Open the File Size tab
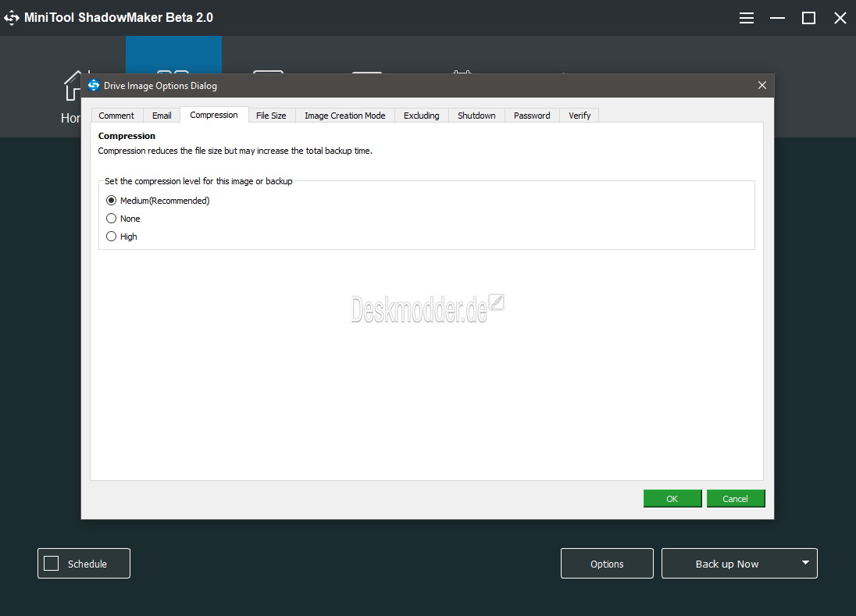Image resolution: width=856 pixels, height=616 pixels. pyautogui.click(x=271, y=116)
